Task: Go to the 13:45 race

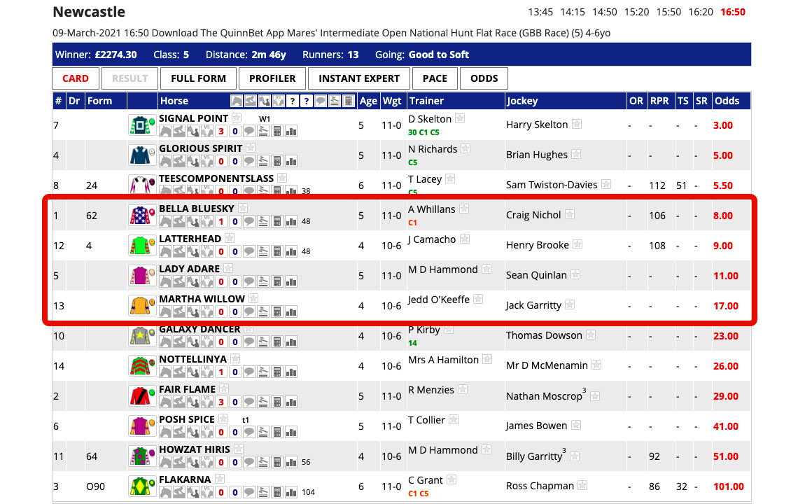Action: (540, 12)
